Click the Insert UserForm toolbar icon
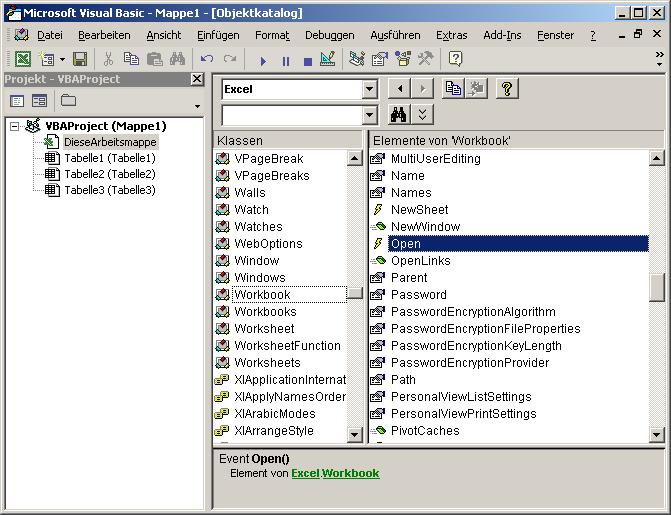The width and height of the screenshot is (671, 515). click(47, 59)
